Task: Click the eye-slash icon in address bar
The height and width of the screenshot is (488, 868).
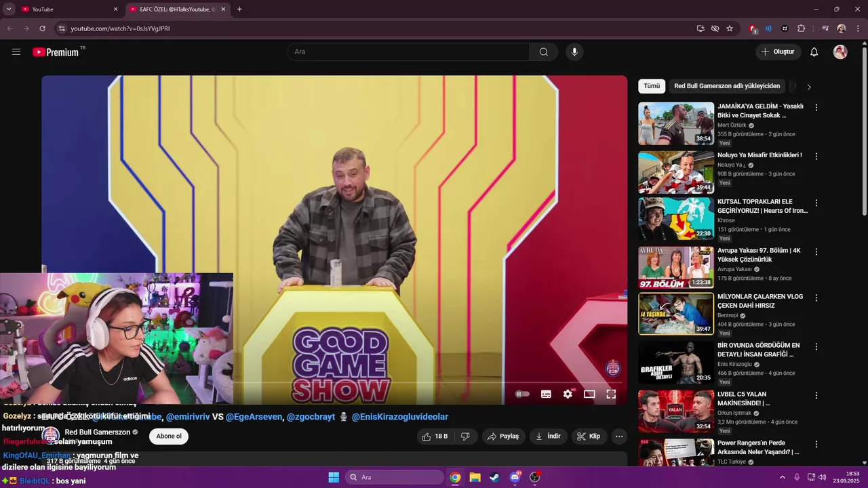Action: pyautogui.click(x=715, y=28)
